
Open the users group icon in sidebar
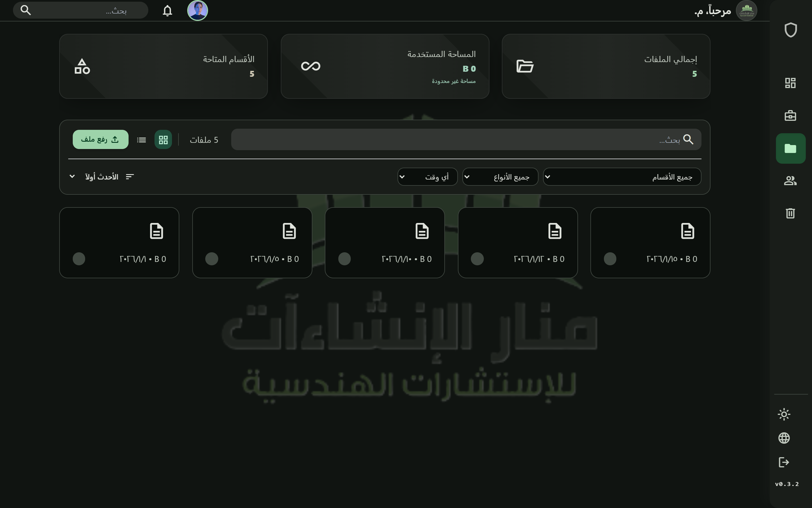point(790,181)
